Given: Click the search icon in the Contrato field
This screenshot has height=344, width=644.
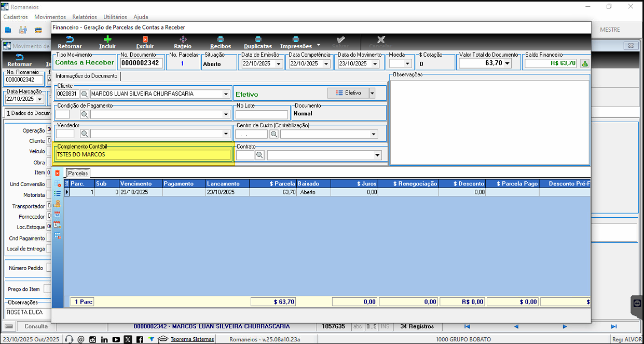Looking at the screenshot, I should [259, 155].
